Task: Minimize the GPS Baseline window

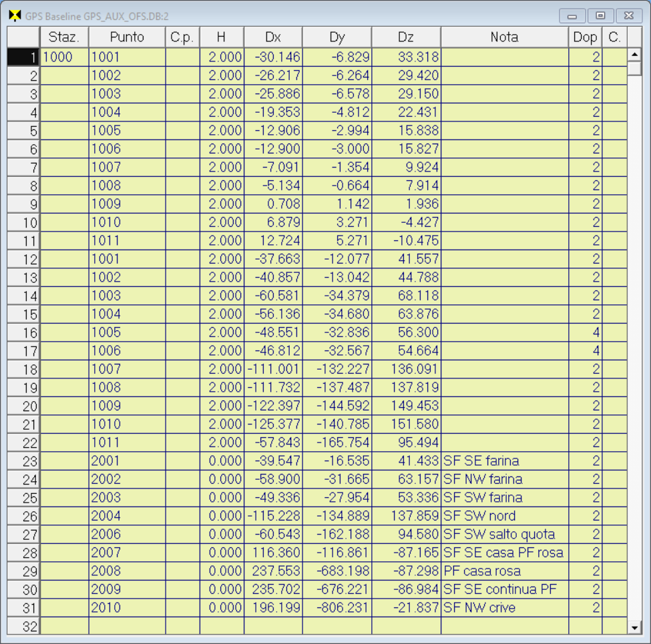Action: (x=572, y=16)
